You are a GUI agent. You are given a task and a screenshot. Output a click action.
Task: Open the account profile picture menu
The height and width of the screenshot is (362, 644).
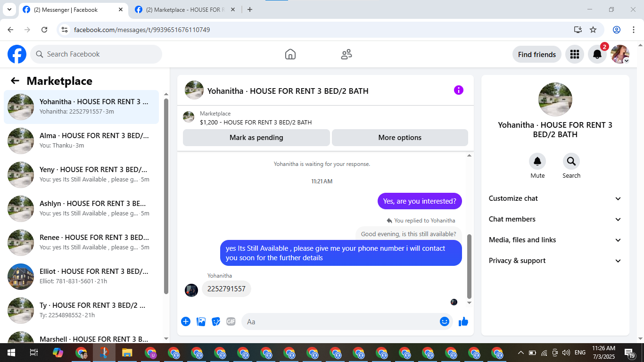[x=620, y=54]
